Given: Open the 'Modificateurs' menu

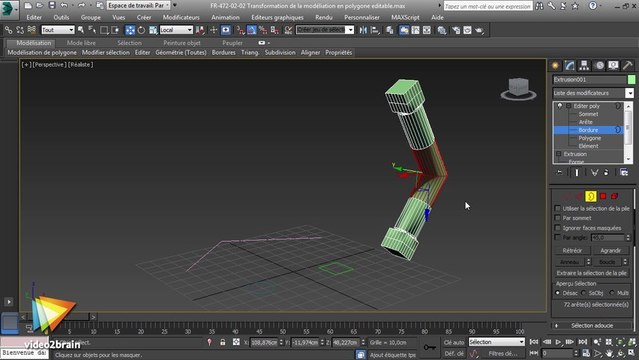Looking at the screenshot, I should click(x=181, y=18).
